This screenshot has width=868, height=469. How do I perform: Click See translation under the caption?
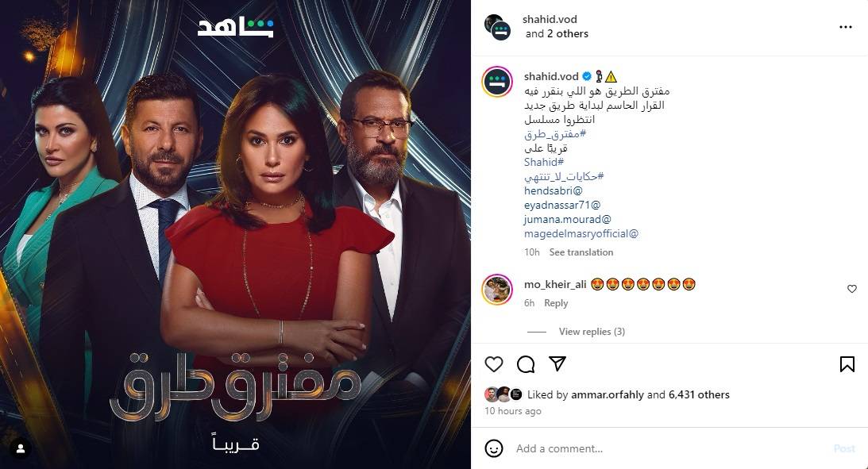pos(581,252)
